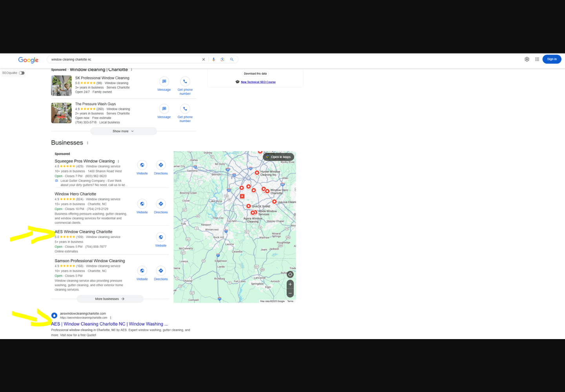Click Download this data

255,74
